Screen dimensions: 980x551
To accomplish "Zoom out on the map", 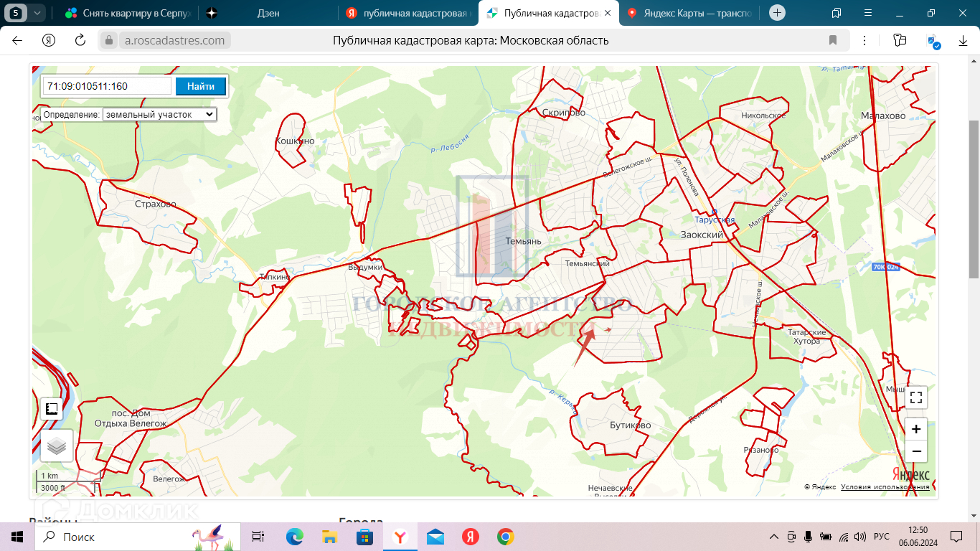I will pos(916,451).
